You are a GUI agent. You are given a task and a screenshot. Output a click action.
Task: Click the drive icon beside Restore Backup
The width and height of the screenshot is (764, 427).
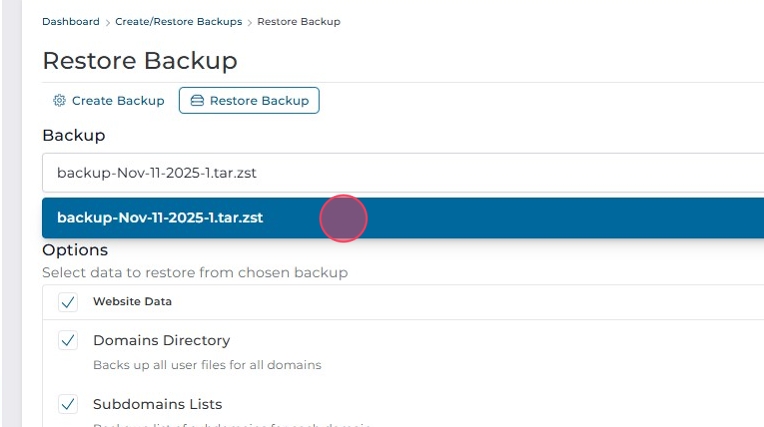(197, 101)
